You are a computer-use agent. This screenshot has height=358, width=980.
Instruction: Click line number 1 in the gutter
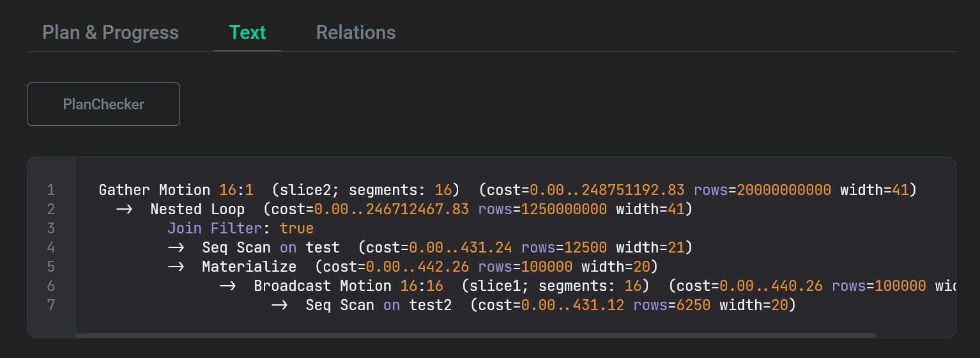click(x=51, y=190)
